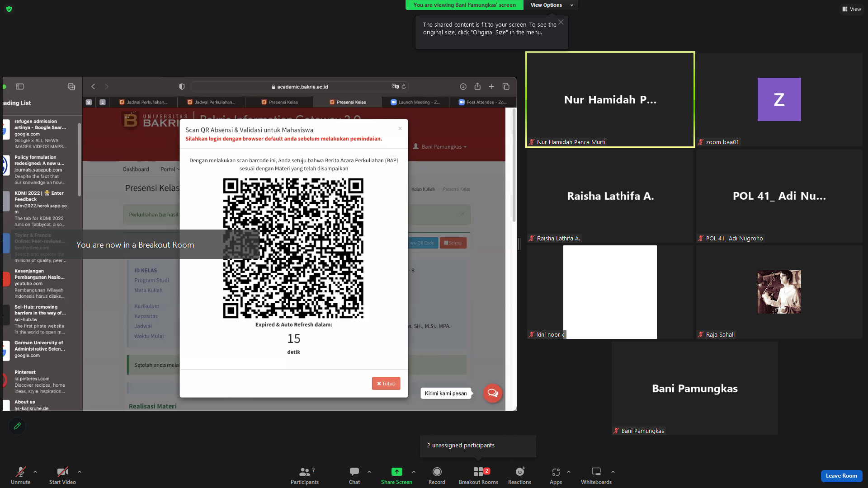Click the Safari share icon
Image resolution: width=868 pixels, height=488 pixels.
coord(477,87)
